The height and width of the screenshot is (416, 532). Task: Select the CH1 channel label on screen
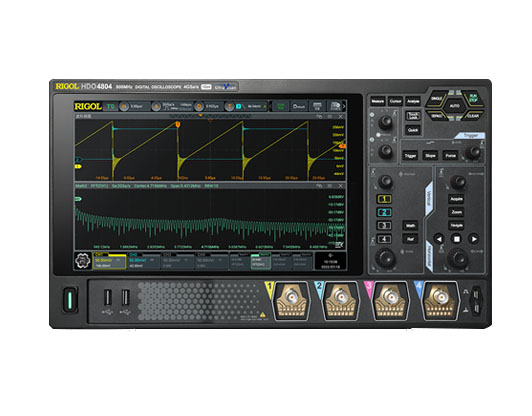[x=99, y=254]
